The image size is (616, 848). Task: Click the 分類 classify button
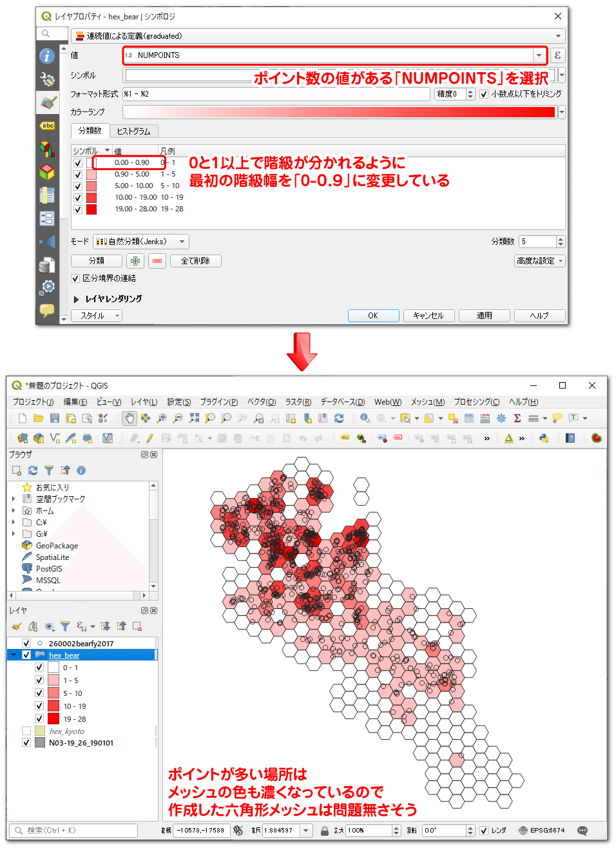pos(97,261)
